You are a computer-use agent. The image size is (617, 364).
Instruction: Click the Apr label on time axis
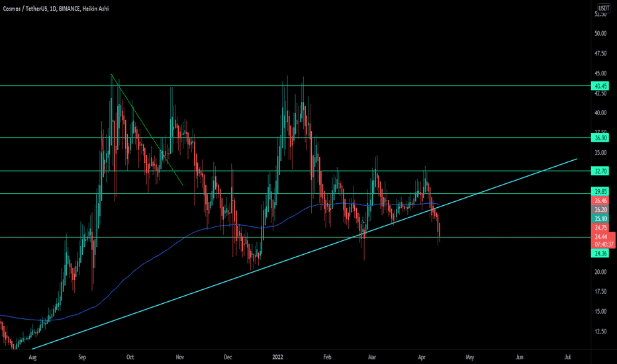422,357
